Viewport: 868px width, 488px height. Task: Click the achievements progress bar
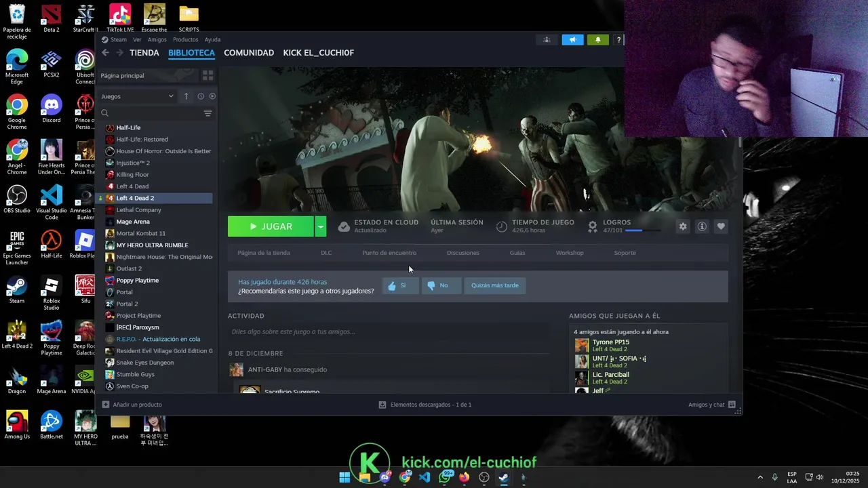point(642,230)
